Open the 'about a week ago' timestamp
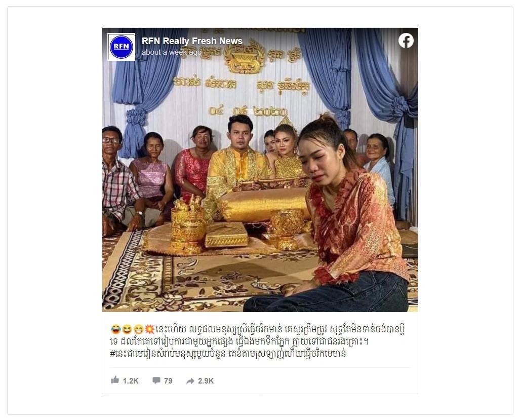Image resolution: width=519 pixels, height=420 pixels. (172, 52)
